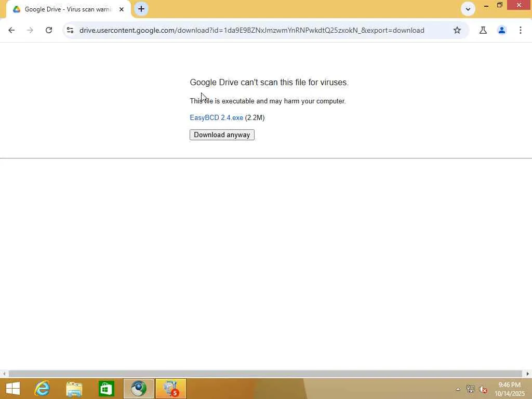
Task: Reload the page with the refresh icon
Action: pyautogui.click(x=49, y=30)
